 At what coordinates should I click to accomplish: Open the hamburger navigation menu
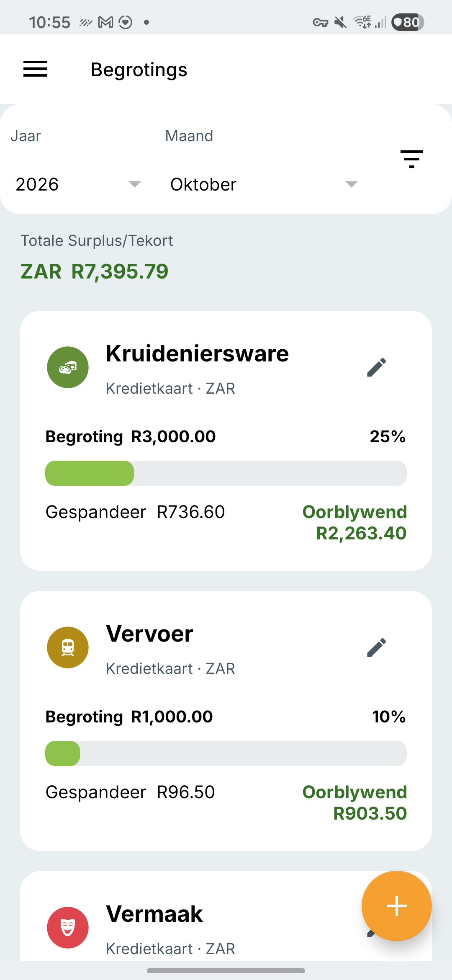35,69
